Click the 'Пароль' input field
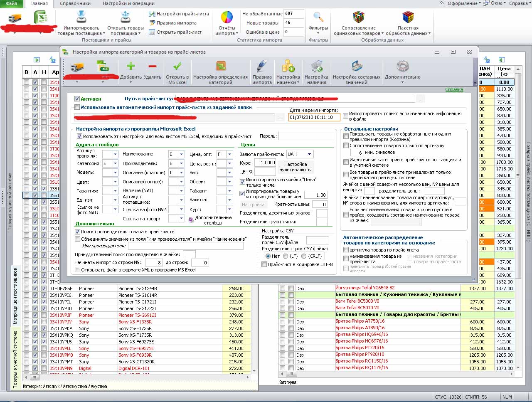The width and height of the screenshot is (532, 402). (x=306, y=136)
